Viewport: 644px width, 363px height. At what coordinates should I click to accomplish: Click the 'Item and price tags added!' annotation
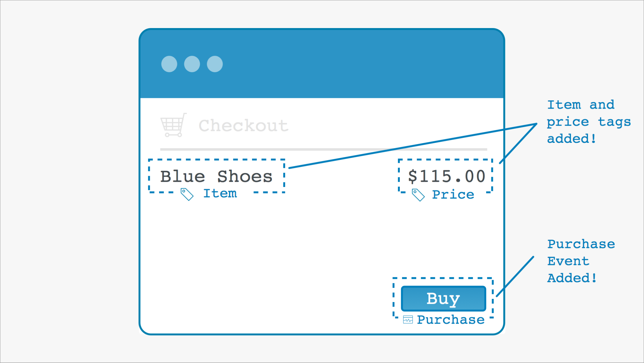coord(588,122)
